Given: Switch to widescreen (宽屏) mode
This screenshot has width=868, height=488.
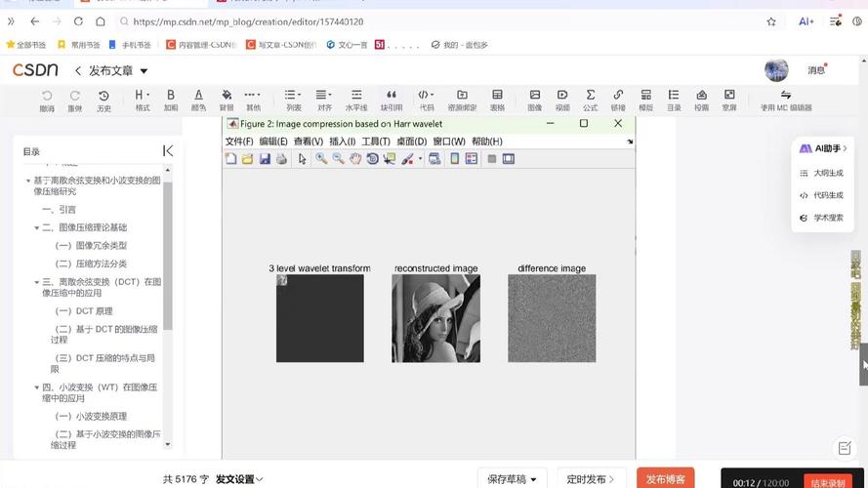Looking at the screenshot, I should [729, 101].
